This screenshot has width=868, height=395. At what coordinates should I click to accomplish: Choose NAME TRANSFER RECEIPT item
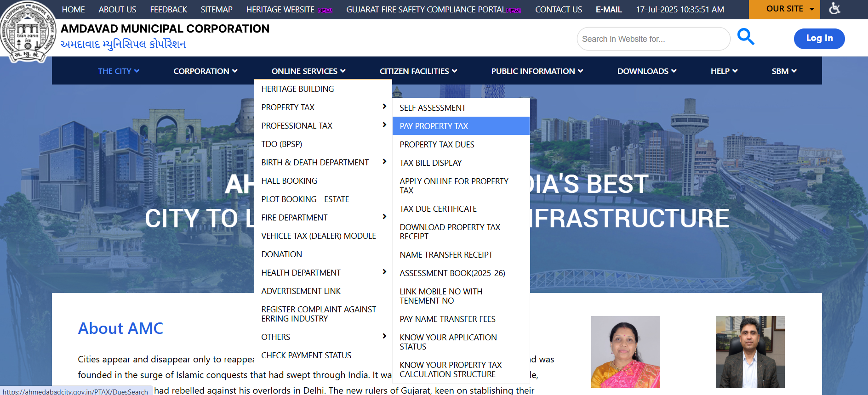click(x=461, y=255)
